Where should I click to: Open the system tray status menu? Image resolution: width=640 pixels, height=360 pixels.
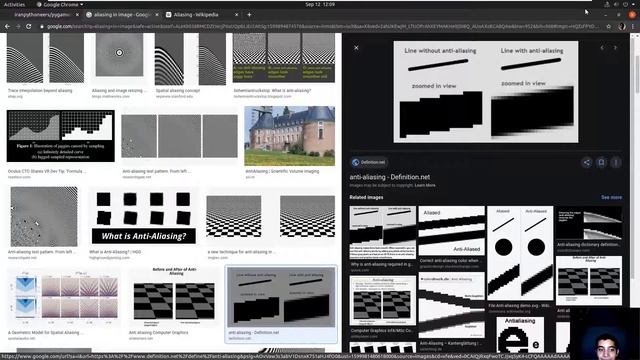[x=620, y=4]
